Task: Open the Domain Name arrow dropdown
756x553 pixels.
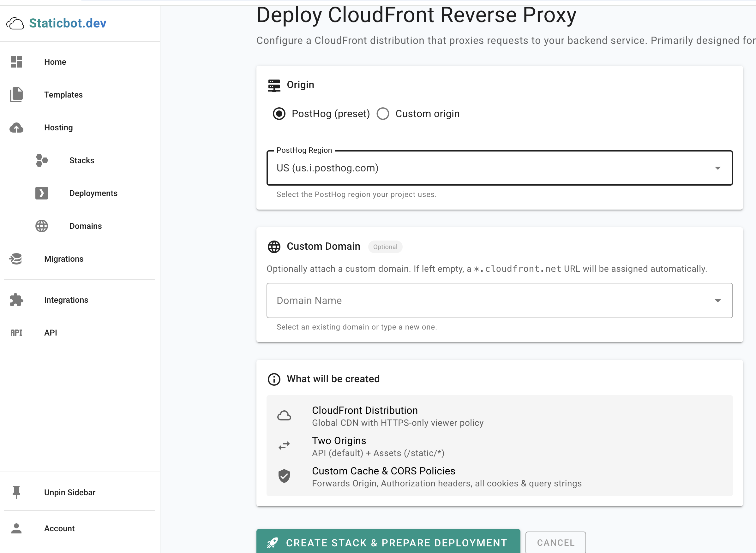Action: (717, 300)
